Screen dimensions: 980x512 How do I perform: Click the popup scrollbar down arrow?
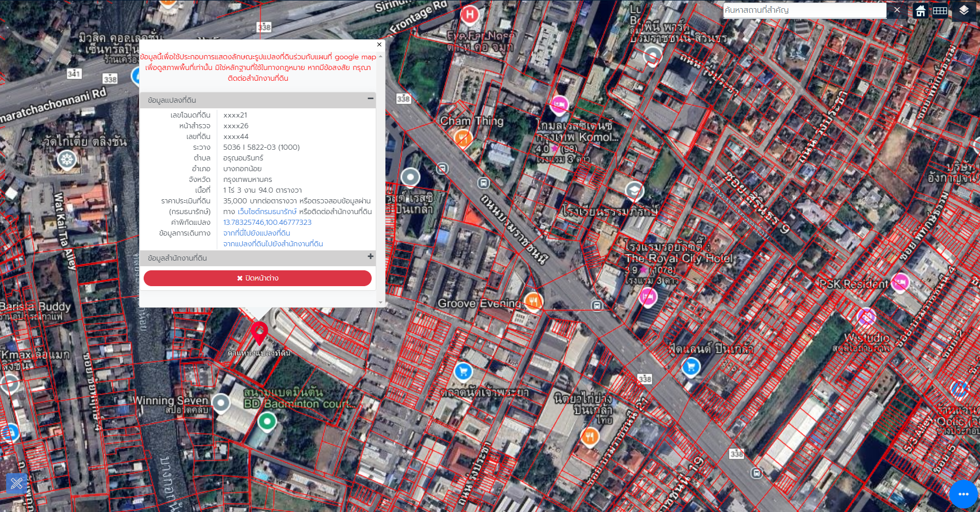pos(380,302)
